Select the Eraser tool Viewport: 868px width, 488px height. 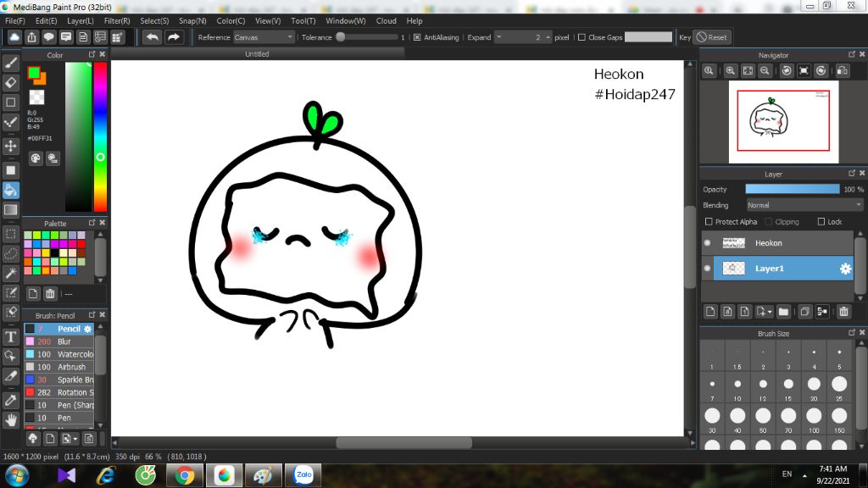point(10,83)
